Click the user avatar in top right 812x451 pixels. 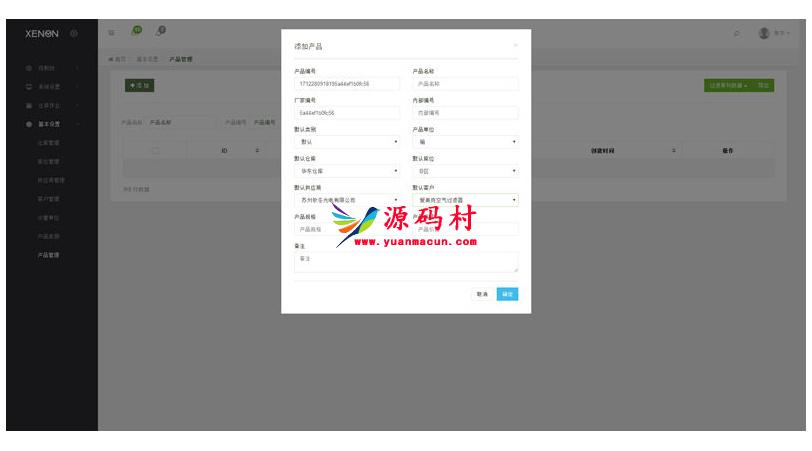(764, 33)
